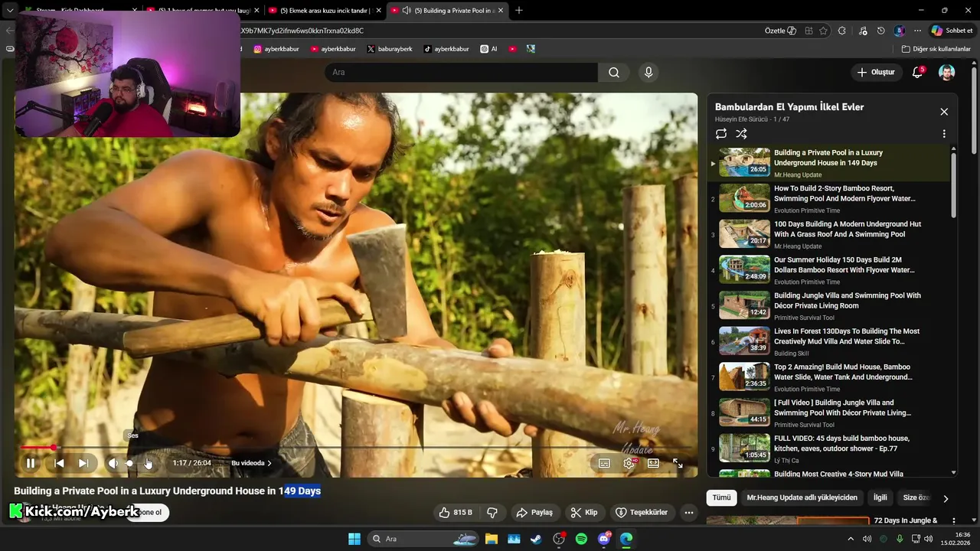Like the video showing 815 B likes

point(455,513)
